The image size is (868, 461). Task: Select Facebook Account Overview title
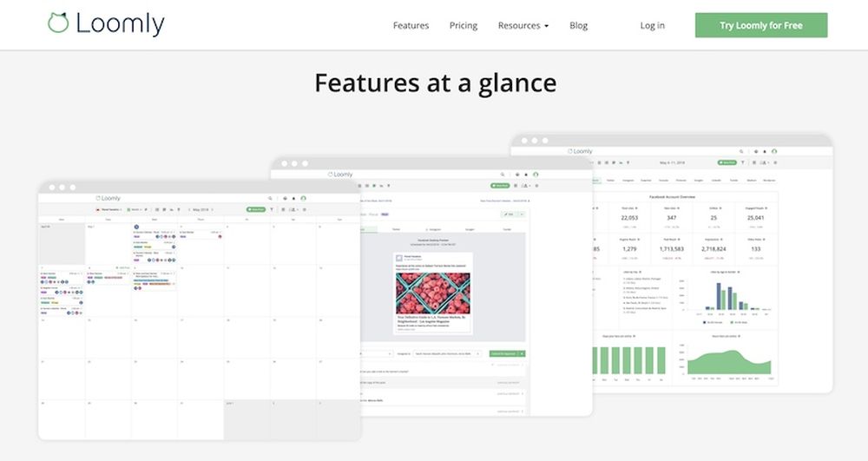click(x=672, y=197)
